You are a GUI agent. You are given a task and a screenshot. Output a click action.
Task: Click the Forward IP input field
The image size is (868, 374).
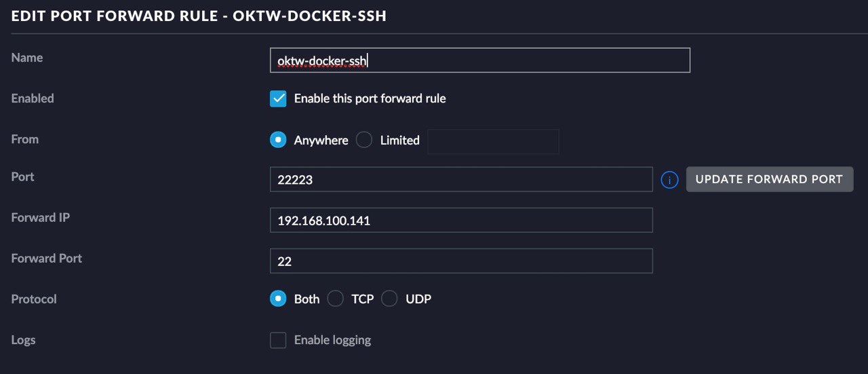tap(461, 221)
